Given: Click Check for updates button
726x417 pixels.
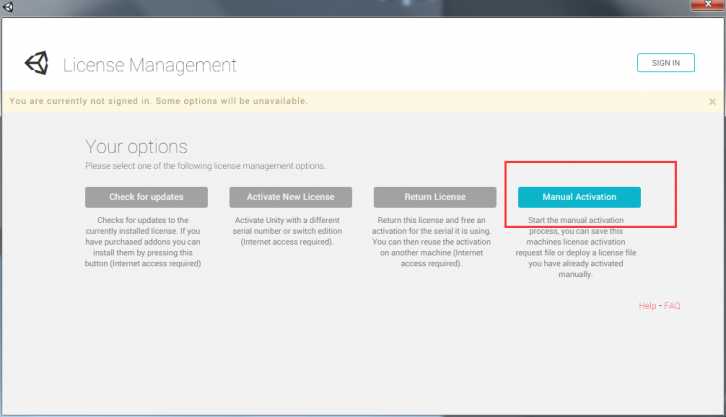Looking at the screenshot, I should [x=146, y=197].
